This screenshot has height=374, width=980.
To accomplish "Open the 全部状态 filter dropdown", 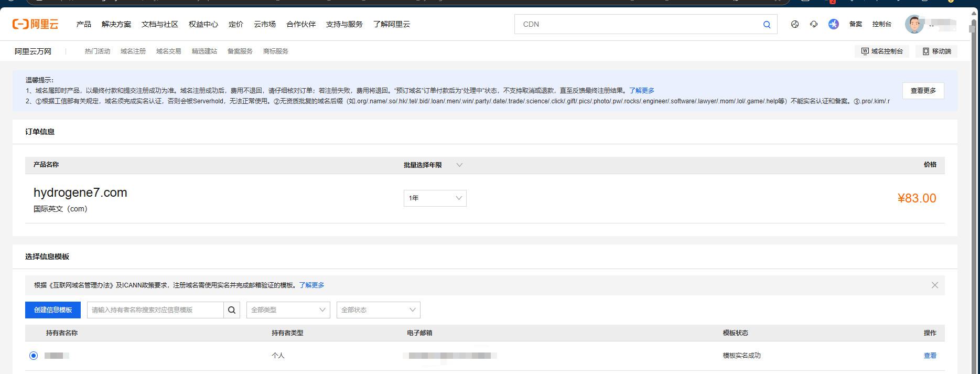I will tap(379, 310).
